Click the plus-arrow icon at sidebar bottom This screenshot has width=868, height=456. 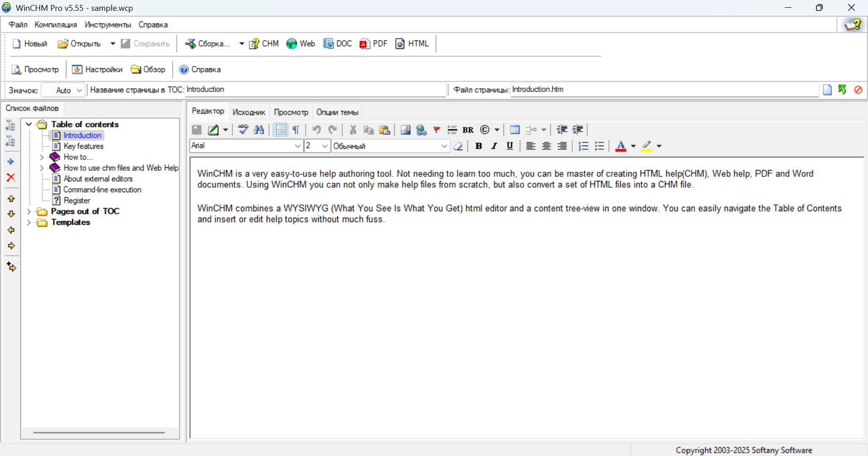[11, 267]
